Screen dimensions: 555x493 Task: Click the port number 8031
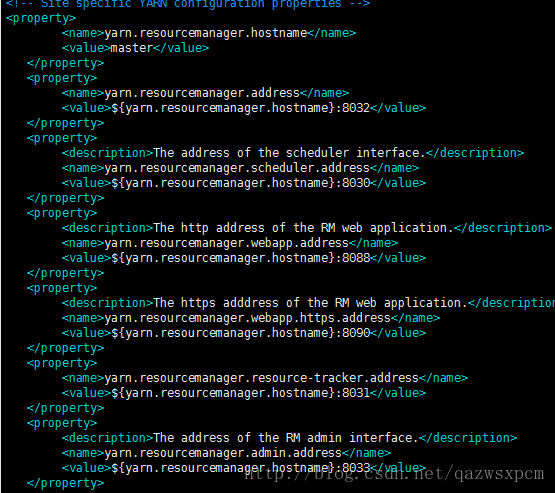coord(356,393)
